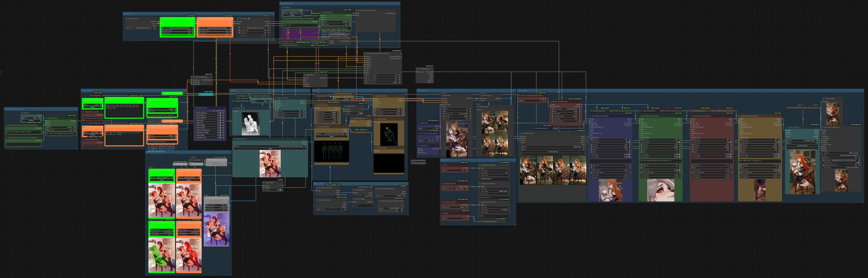Toggle the Enable Upscaler switch
868x278 pixels.
[x=220, y=128]
